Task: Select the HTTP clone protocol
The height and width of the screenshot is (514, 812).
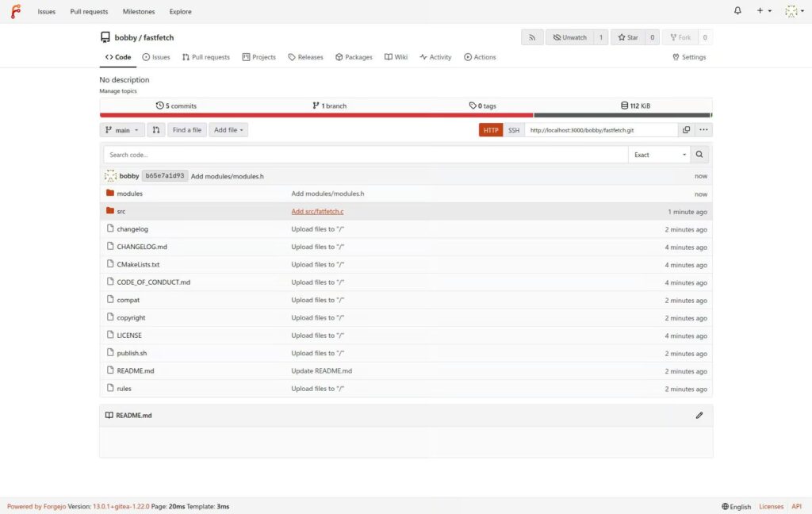Action: click(x=490, y=129)
